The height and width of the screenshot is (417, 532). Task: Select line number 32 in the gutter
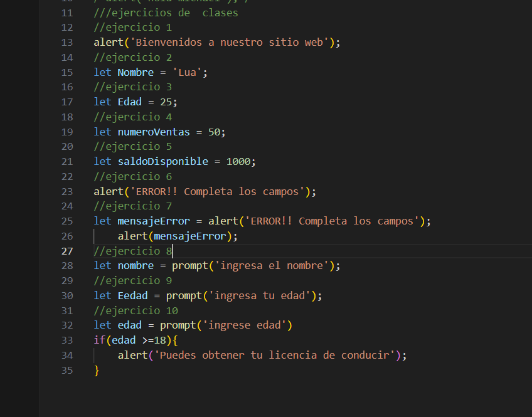(67, 325)
